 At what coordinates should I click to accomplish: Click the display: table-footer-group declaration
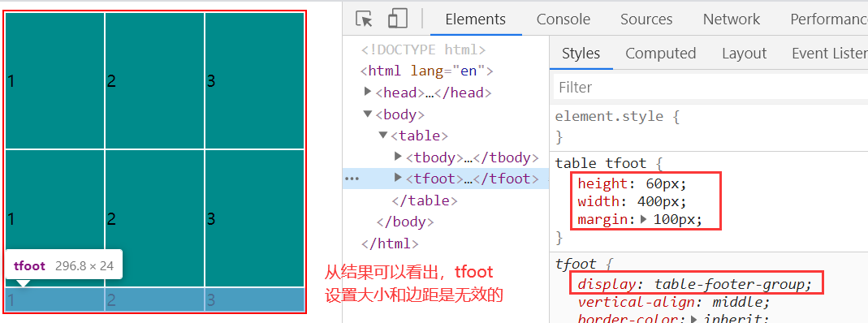click(x=695, y=284)
